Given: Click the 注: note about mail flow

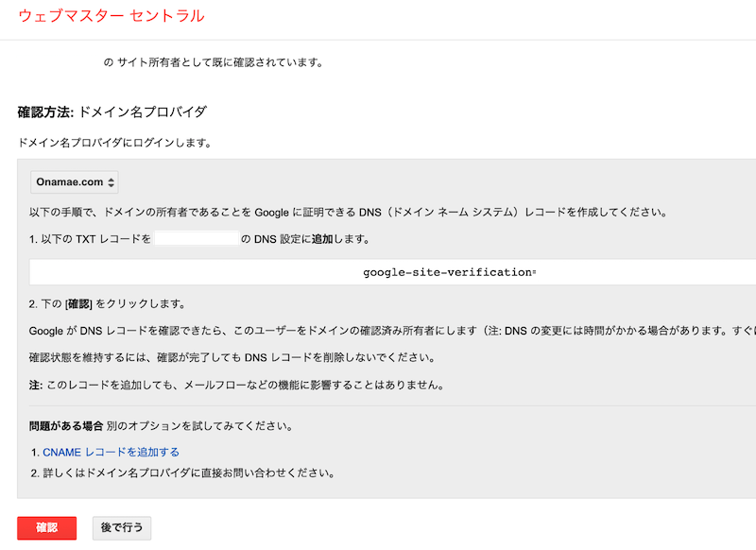Looking at the screenshot, I should [x=236, y=386].
